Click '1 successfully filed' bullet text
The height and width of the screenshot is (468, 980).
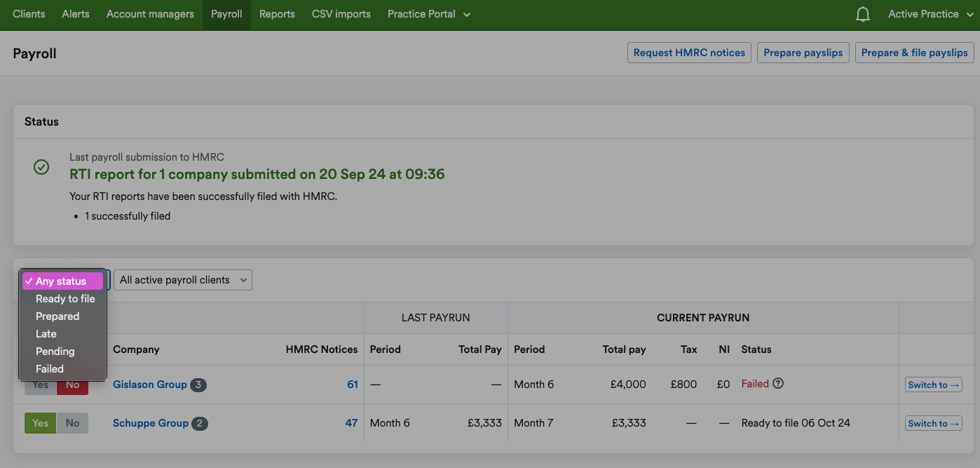128,216
